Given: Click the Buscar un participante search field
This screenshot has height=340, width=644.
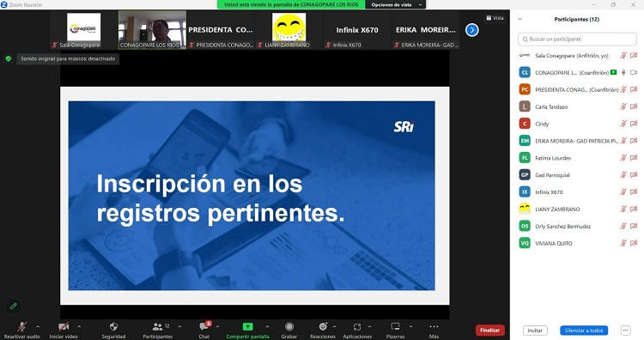Looking at the screenshot, I should [577, 39].
